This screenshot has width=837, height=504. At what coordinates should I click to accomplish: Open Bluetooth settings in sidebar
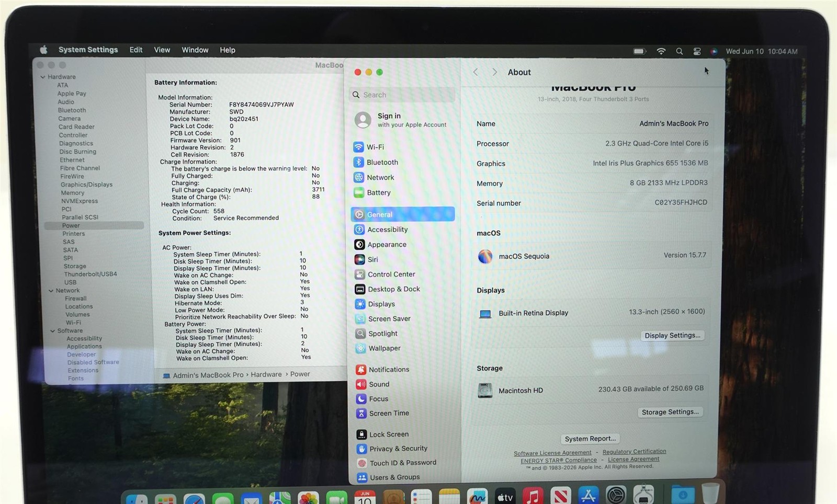[376, 162]
